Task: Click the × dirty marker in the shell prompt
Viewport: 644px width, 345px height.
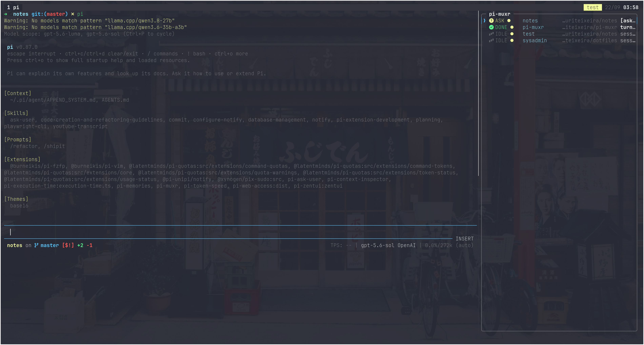Action: [73, 14]
